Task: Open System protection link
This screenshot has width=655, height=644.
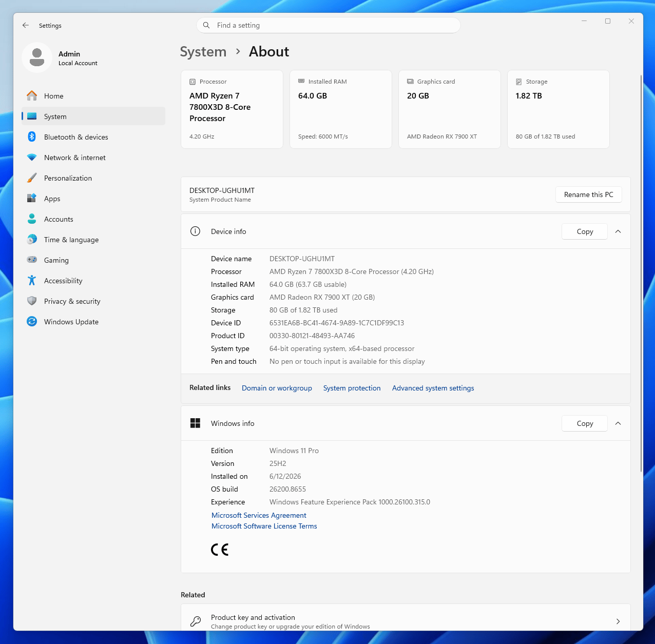Action: point(352,388)
